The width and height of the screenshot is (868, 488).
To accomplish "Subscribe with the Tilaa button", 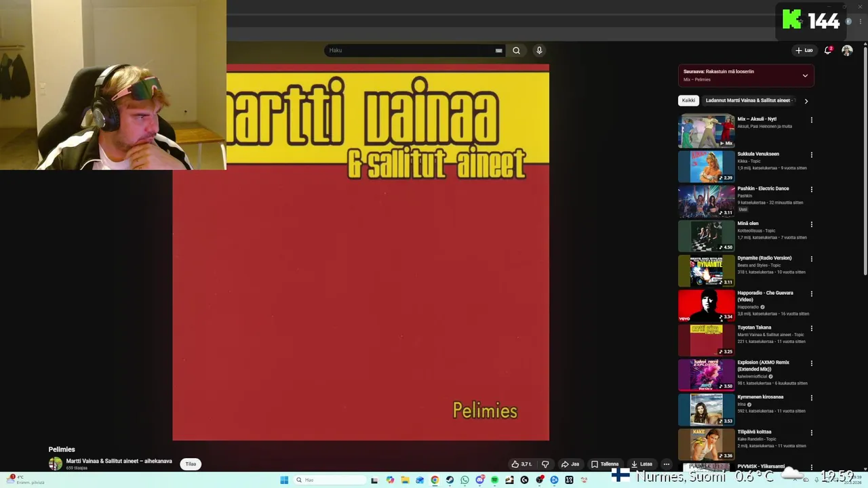I will 191,464.
